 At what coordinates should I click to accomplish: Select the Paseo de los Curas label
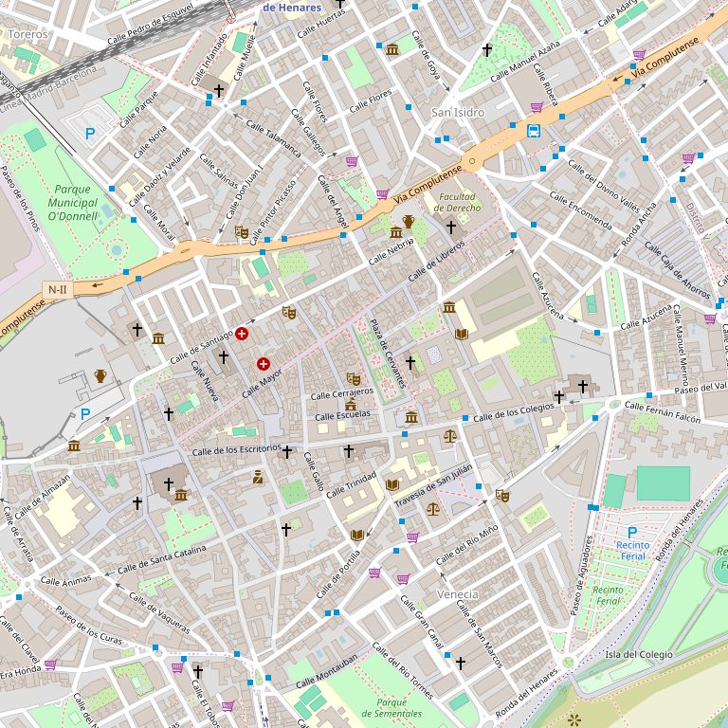(x=89, y=626)
